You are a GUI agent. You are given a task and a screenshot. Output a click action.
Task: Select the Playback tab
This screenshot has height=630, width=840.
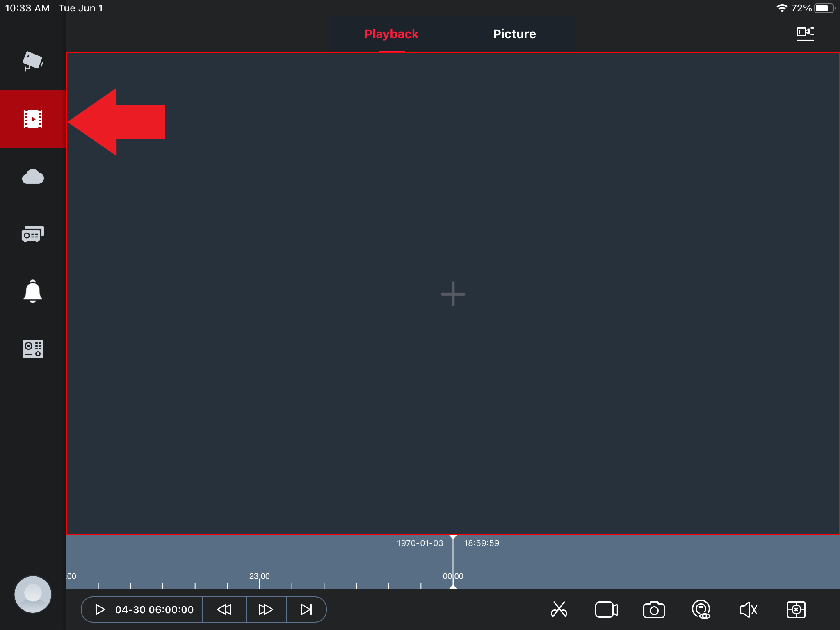point(392,34)
